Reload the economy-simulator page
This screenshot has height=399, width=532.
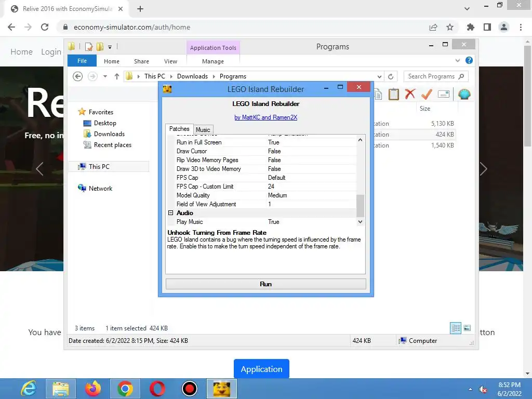[45, 27]
